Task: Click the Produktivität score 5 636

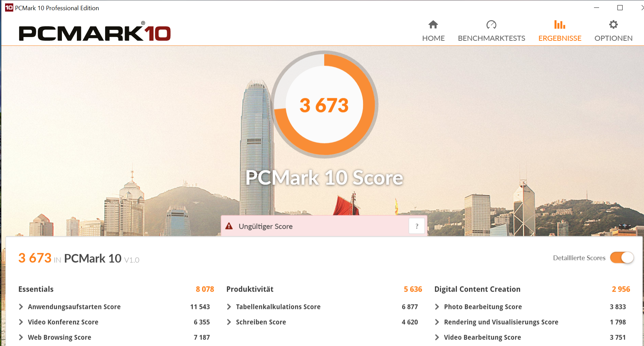Action: [x=413, y=289]
